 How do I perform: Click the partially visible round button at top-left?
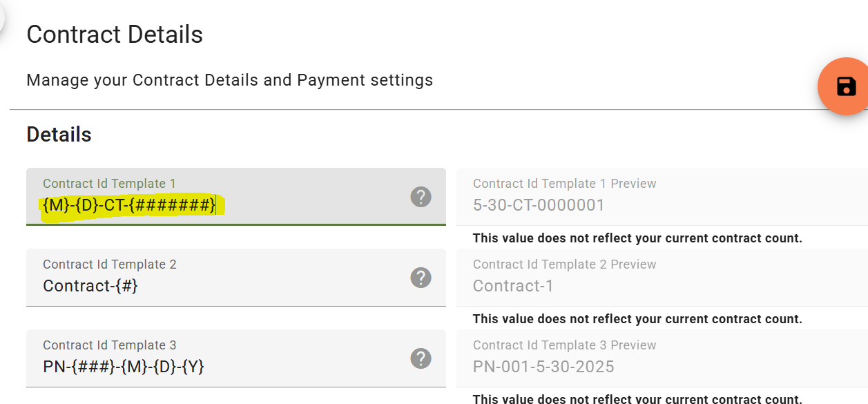click(2, 15)
